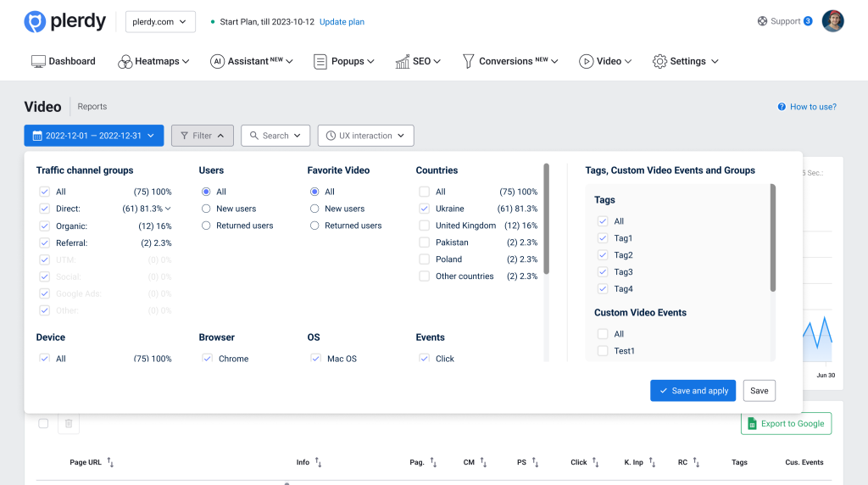
Task: Click the Support lifebuoy icon
Action: click(762, 21)
